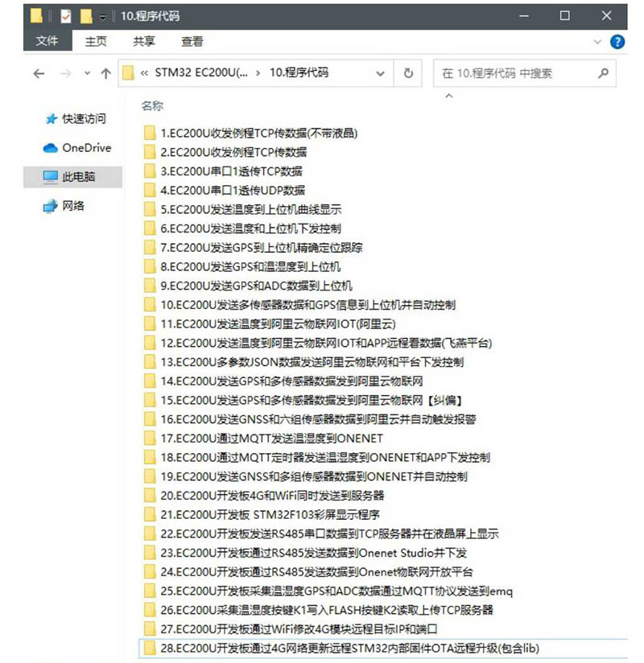Select folder 5.EC200U发送温度到上位机曲线显示
This screenshot has height=663, width=644.
(x=251, y=209)
